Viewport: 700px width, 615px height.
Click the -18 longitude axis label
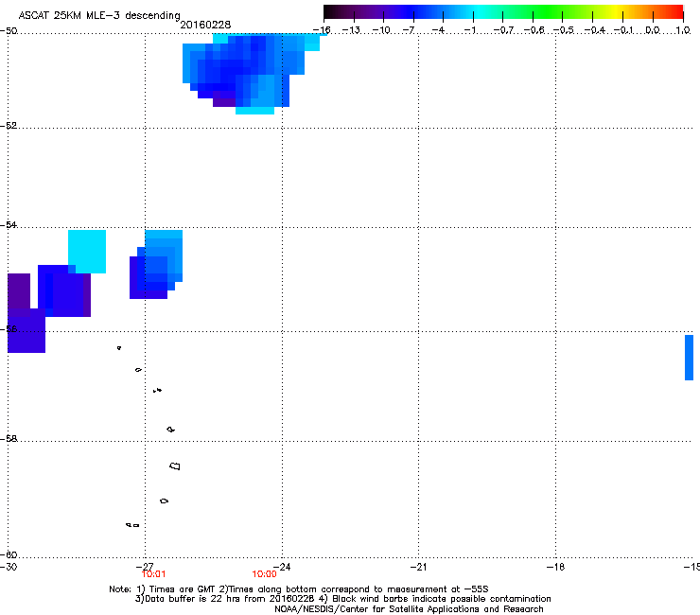click(x=555, y=567)
